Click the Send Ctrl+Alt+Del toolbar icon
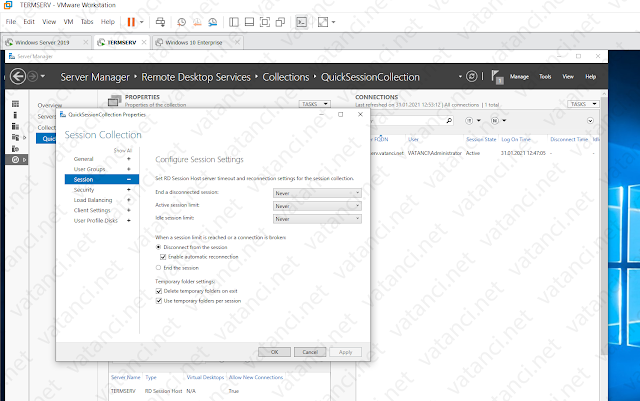This screenshot has width=640, height=401. coord(160,22)
